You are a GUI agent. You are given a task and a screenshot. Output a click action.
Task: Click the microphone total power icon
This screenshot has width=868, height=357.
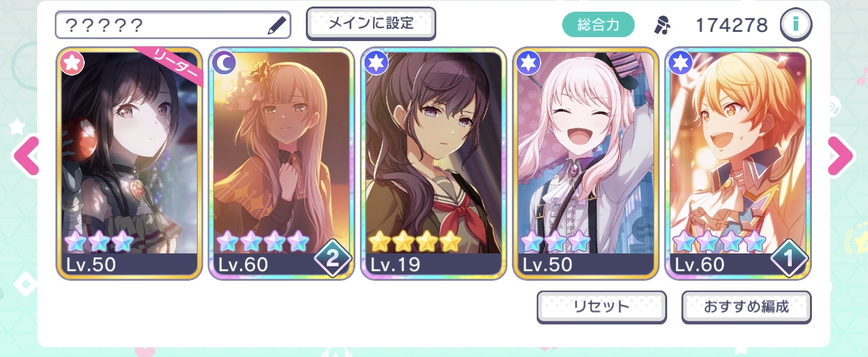(x=662, y=25)
